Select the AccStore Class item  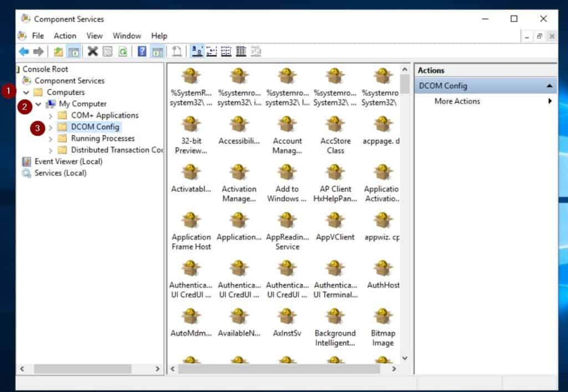point(335,135)
